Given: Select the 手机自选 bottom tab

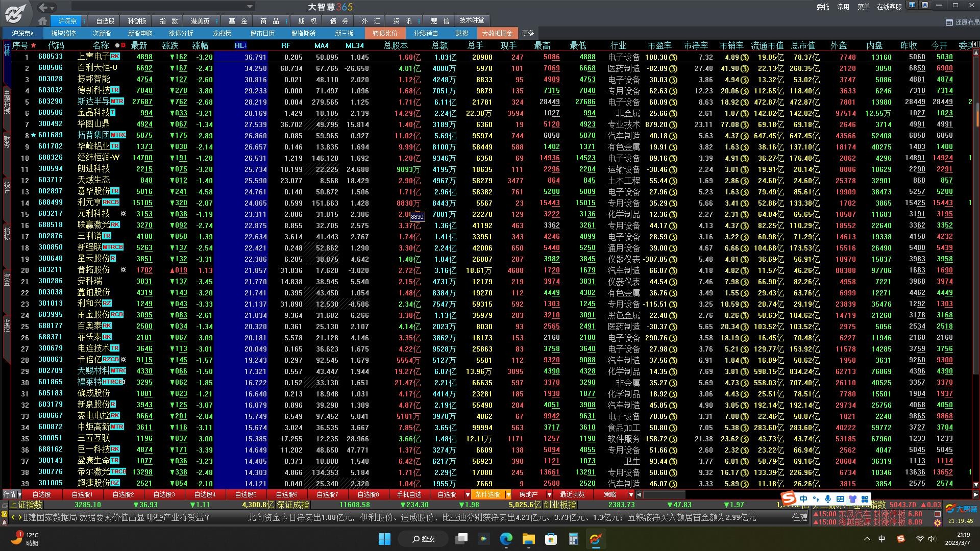Looking at the screenshot, I should coord(409,494).
